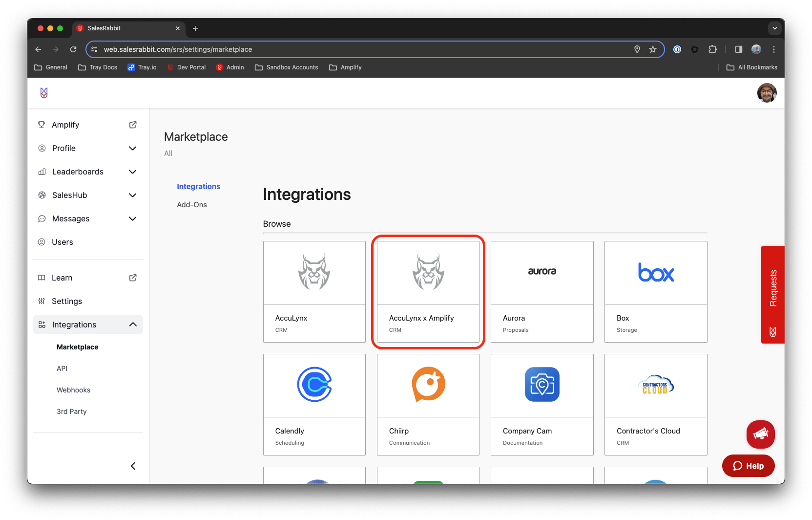Expand the SalesHub chevron

[x=132, y=195]
